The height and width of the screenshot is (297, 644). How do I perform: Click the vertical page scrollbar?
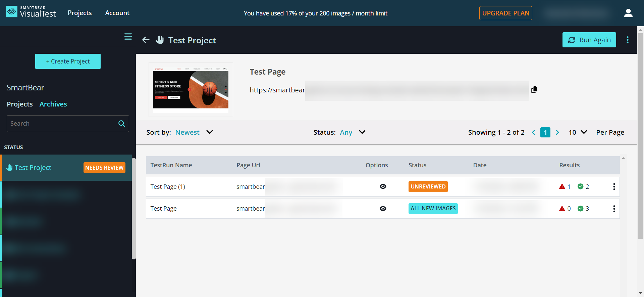[x=640, y=134]
